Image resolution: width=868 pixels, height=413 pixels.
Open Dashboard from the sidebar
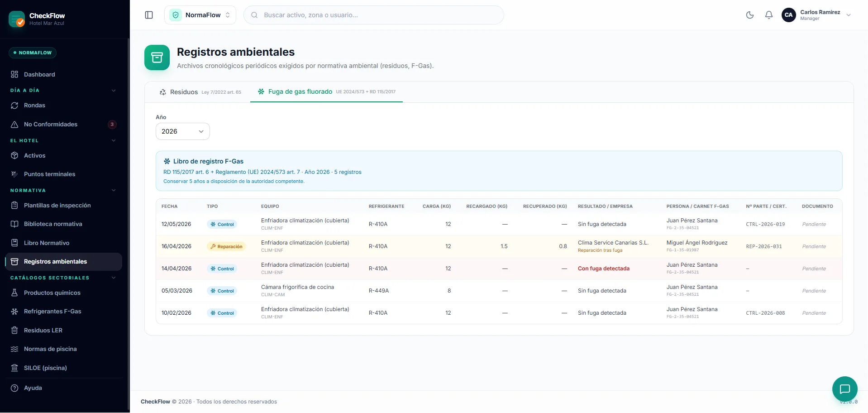pos(63,74)
